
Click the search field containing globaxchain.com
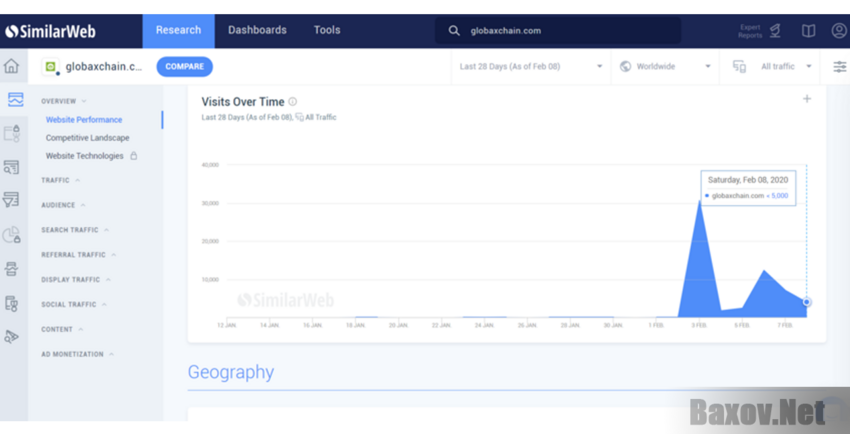click(558, 31)
